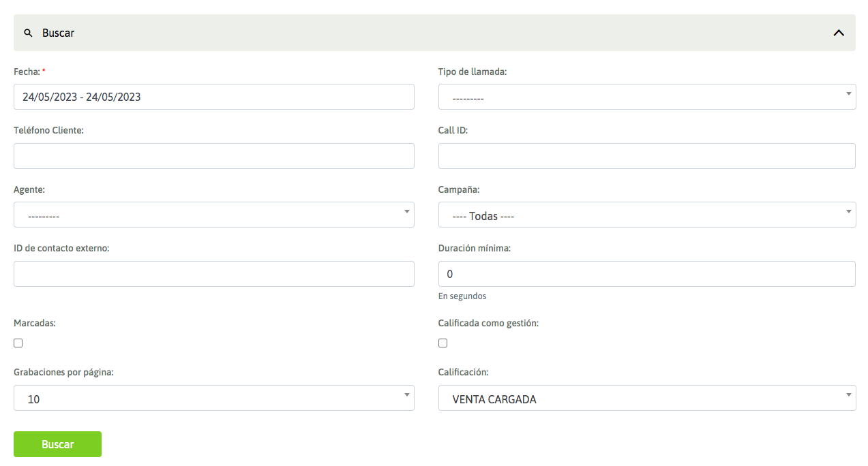Image resolution: width=868 pixels, height=466 pixels.
Task: Open the Calificación dropdown showing VENTA CARGADA
Action: [x=646, y=398]
